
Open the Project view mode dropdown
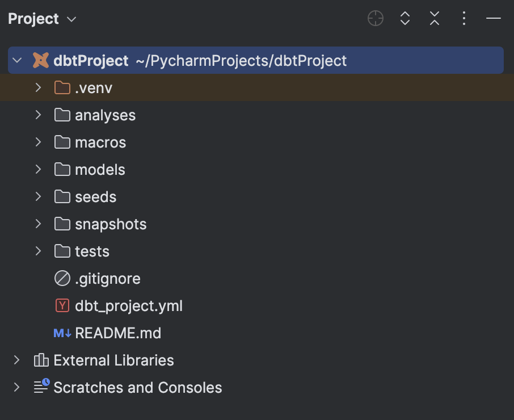tap(71, 19)
